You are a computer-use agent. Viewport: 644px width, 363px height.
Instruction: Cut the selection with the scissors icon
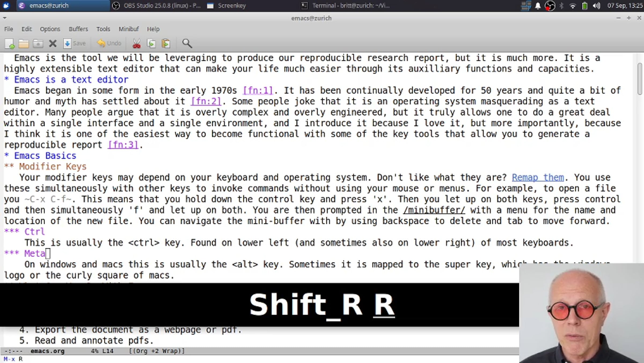coord(137,43)
